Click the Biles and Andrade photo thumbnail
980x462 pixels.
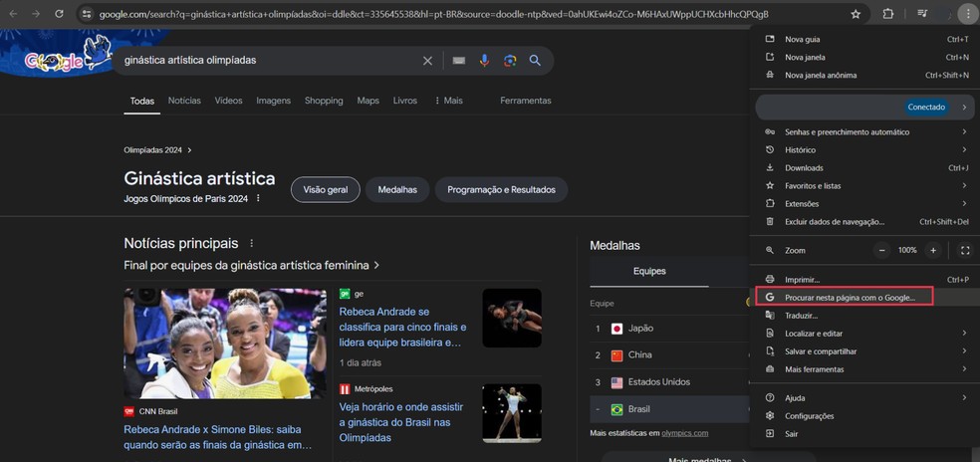pos(225,344)
